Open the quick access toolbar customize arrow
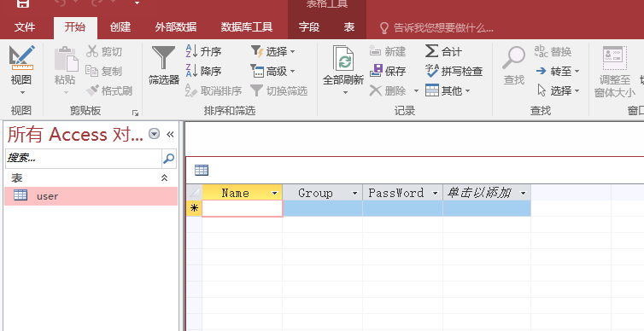Viewport: 644px width, 331px height. click(137, 3)
